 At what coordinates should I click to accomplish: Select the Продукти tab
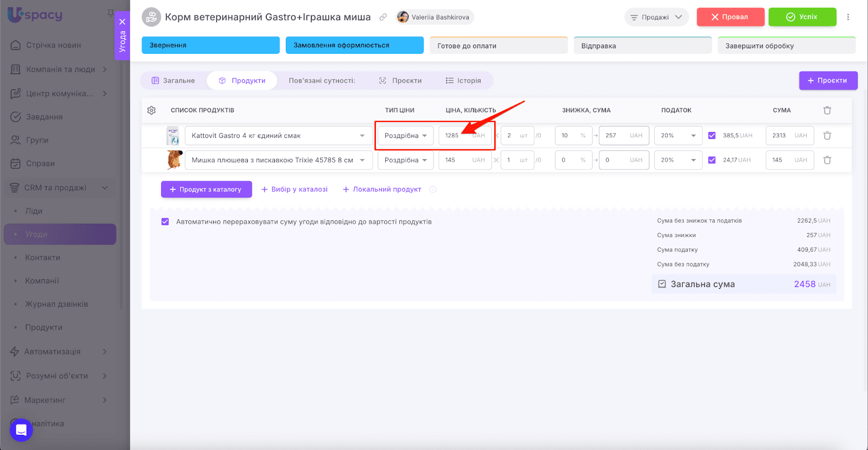[242, 80]
